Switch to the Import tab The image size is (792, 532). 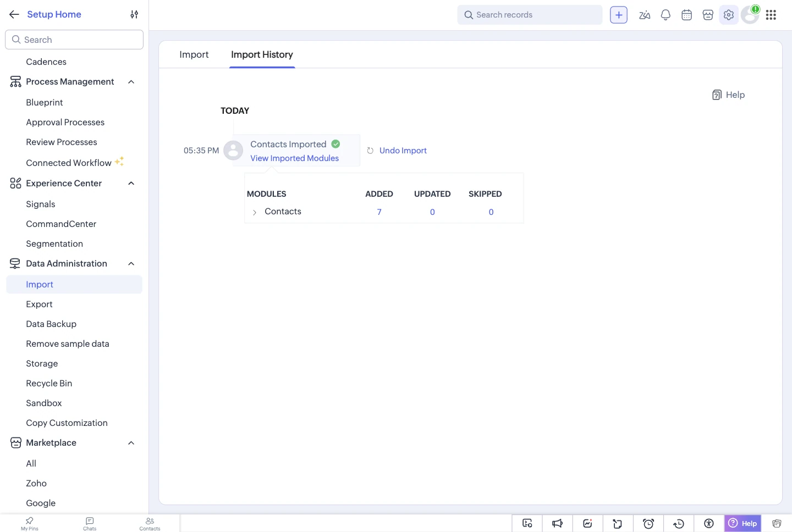[194, 54]
